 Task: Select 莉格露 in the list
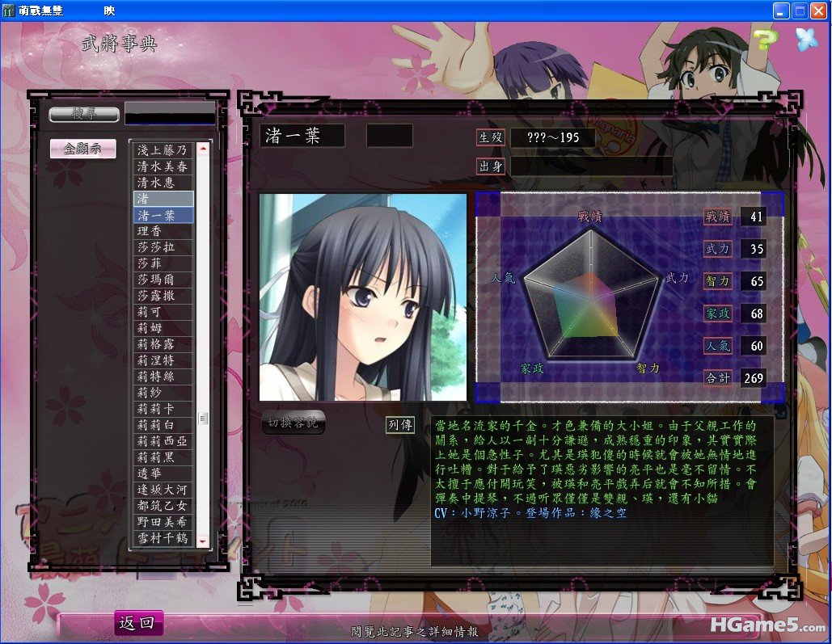[163, 344]
